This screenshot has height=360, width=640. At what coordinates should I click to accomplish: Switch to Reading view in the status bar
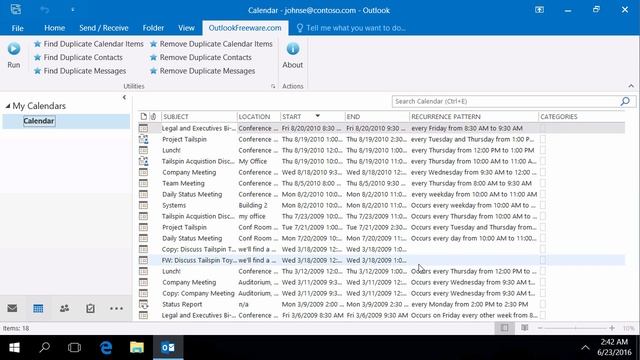point(524,328)
